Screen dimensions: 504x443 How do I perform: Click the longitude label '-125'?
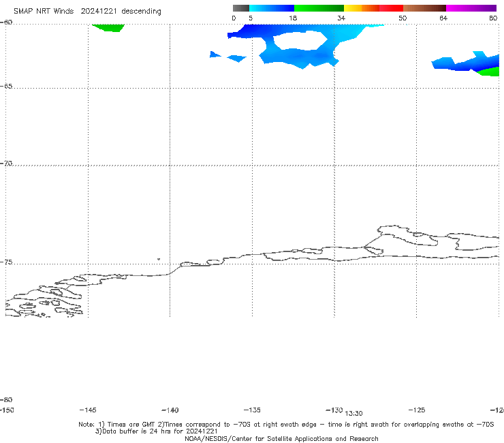[x=417, y=410]
